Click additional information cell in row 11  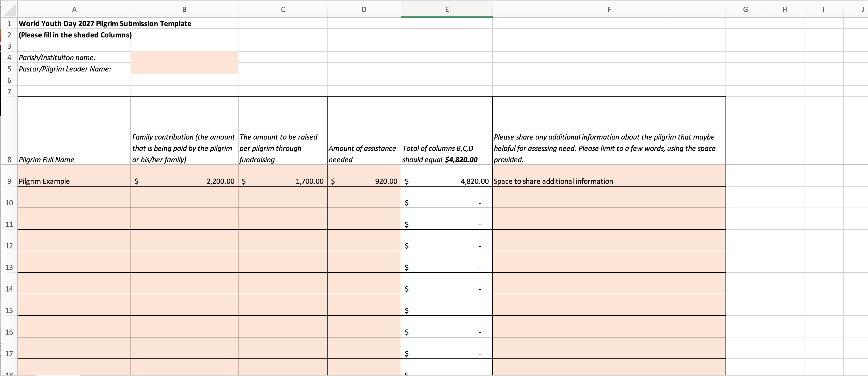coord(609,219)
